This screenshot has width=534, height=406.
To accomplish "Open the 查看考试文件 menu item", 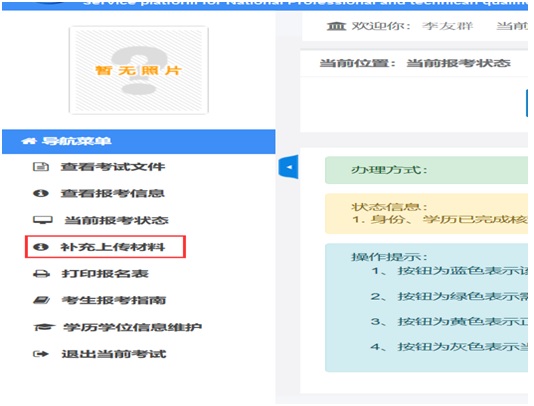I will pos(113,167).
